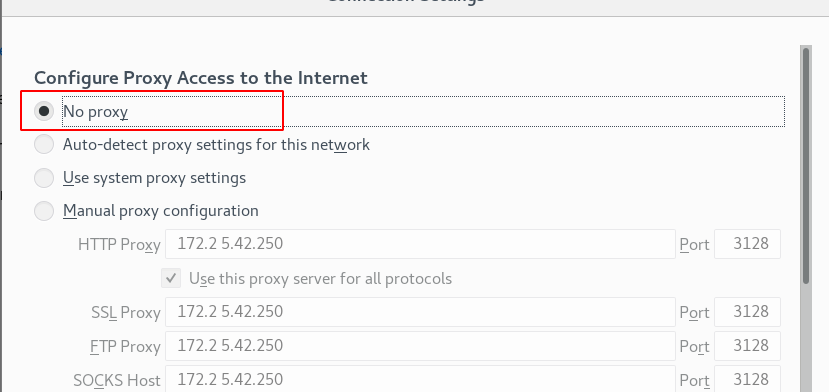This screenshot has height=392, width=829.
Task: Click the No proxy label text
Action: [96, 112]
